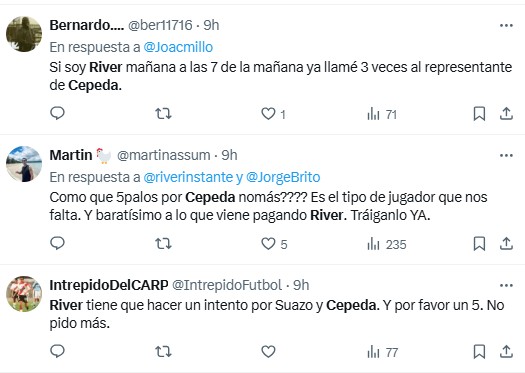Bookmark IntrepidoDelCARP's tweet
525x373 pixels.
pos(479,352)
